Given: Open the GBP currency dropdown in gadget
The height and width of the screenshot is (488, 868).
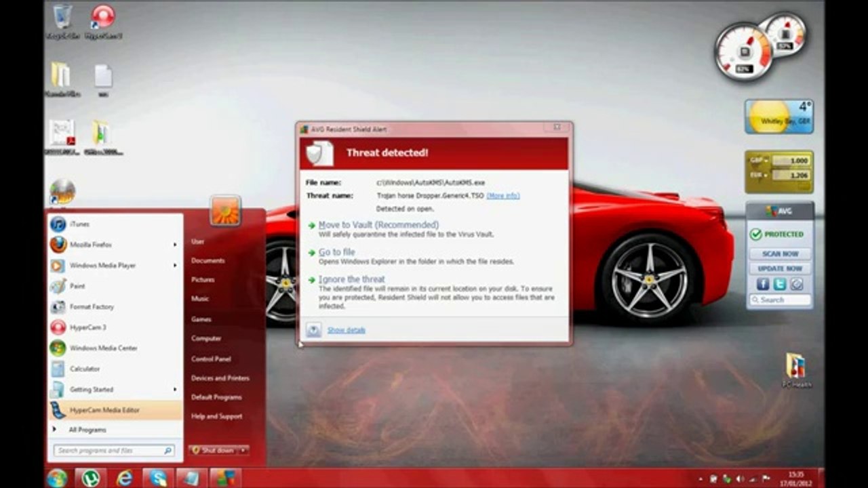Looking at the screenshot, I should (x=757, y=161).
